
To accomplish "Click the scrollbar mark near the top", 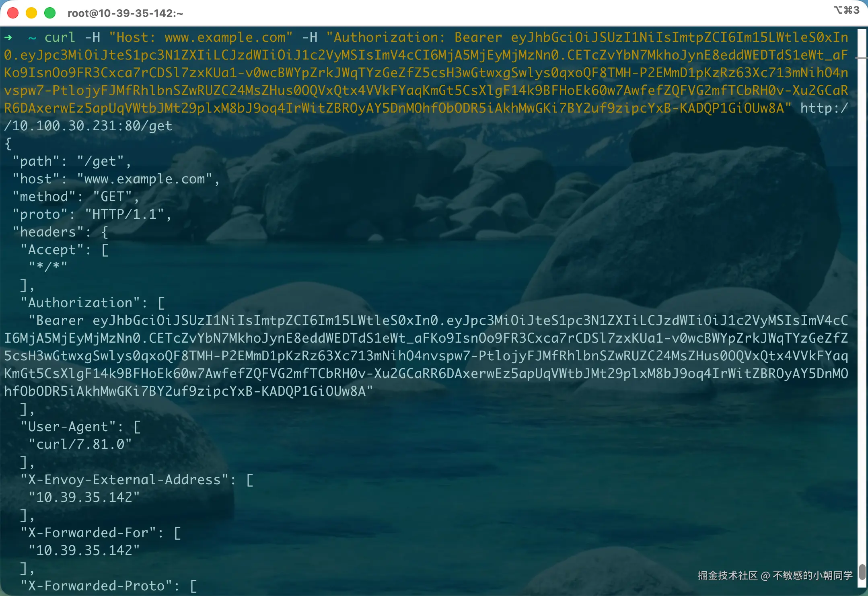I will click(861, 58).
